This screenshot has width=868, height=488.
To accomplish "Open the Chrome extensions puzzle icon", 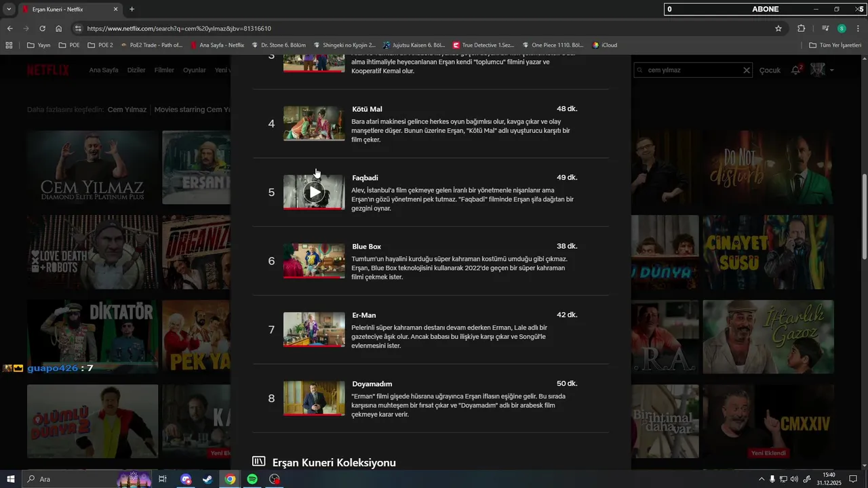I will pyautogui.click(x=802, y=28).
